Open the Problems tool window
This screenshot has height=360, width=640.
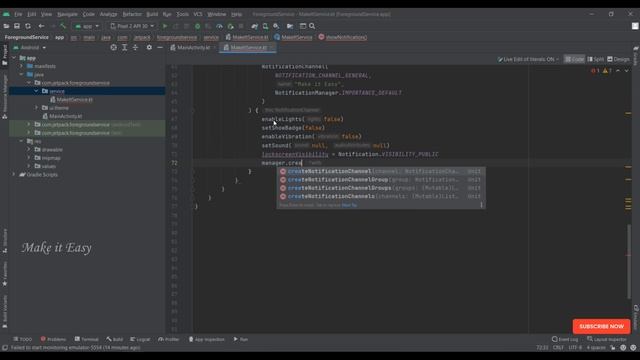tap(53, 339)
